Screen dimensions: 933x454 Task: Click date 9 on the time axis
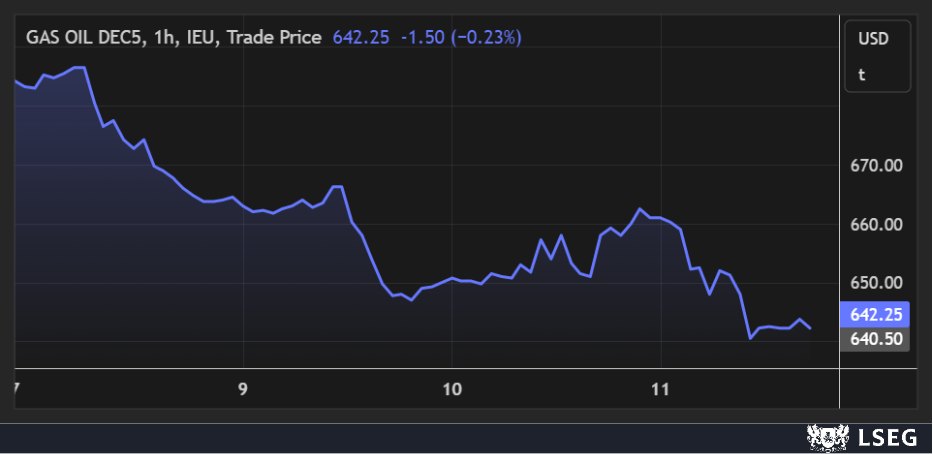(243, 389)
